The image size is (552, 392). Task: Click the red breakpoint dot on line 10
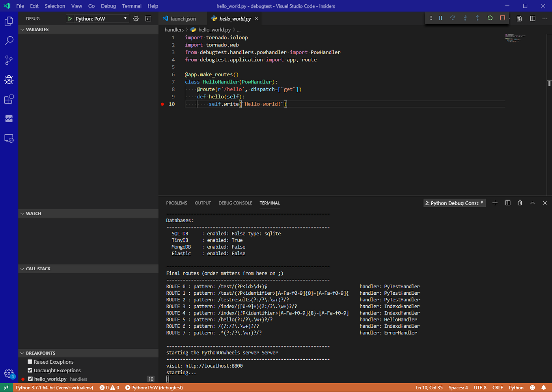[162, 104]
